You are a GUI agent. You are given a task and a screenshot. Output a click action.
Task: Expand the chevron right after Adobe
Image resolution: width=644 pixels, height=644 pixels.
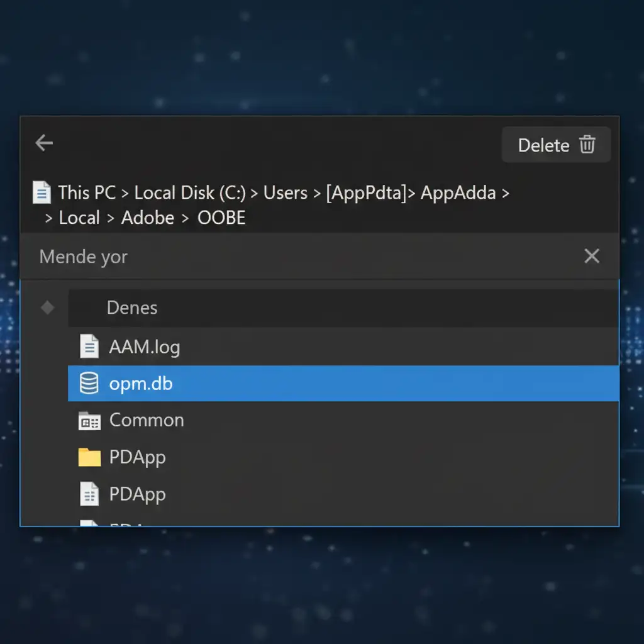tap(185, 219)
